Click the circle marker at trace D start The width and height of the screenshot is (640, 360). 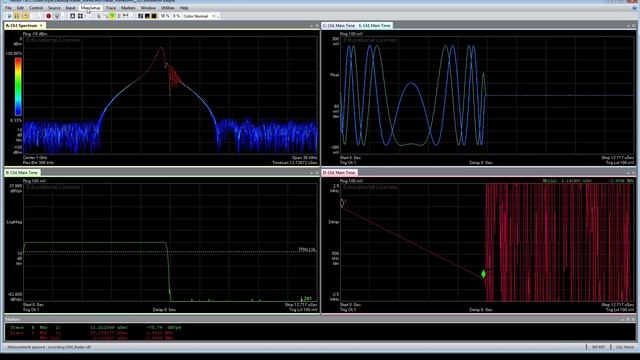click(342, 202)
